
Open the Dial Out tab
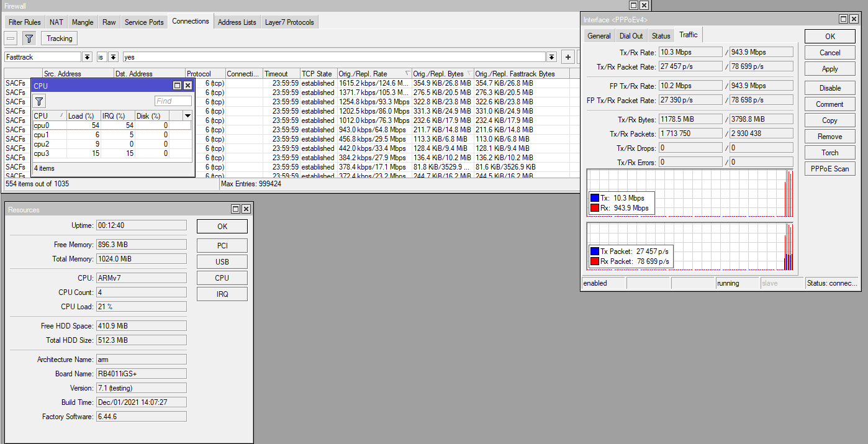coord(631,36)
